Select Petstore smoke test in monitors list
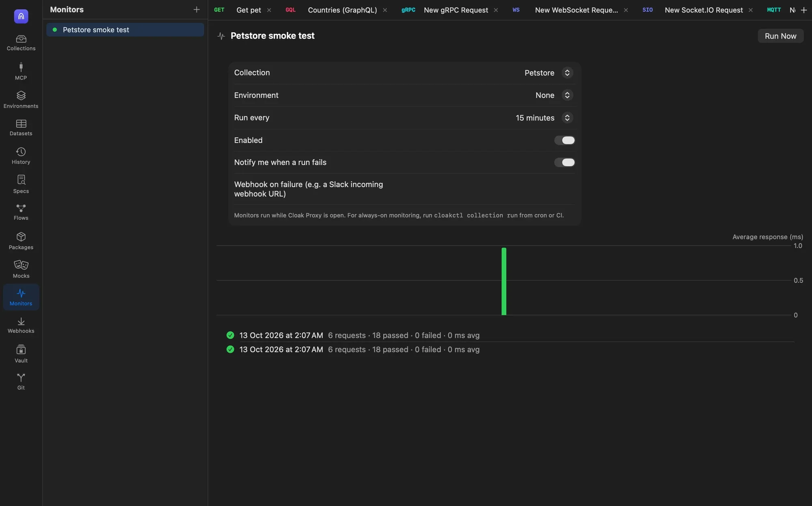The height and width of the screenshot is (506, 812). tap(125, 30)
